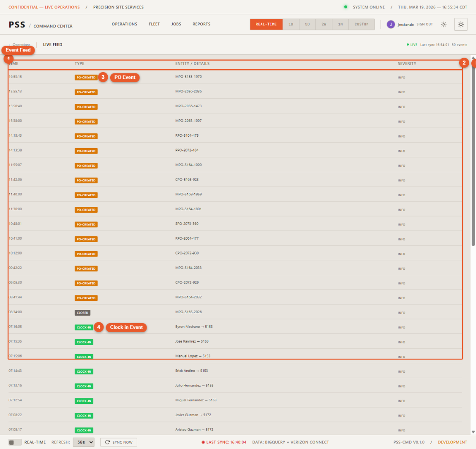Click the DEVELOPMENT link in the footer
Image resolution: width=476 pixels, height=449 pixels.
pyautogui.click(x=453, y=442)
